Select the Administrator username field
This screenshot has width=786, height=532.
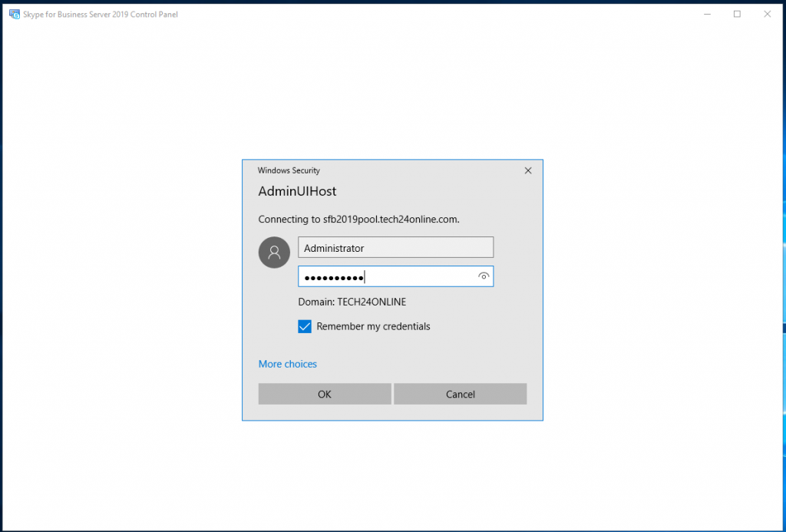pyautogui.click(x=395, y=247)
